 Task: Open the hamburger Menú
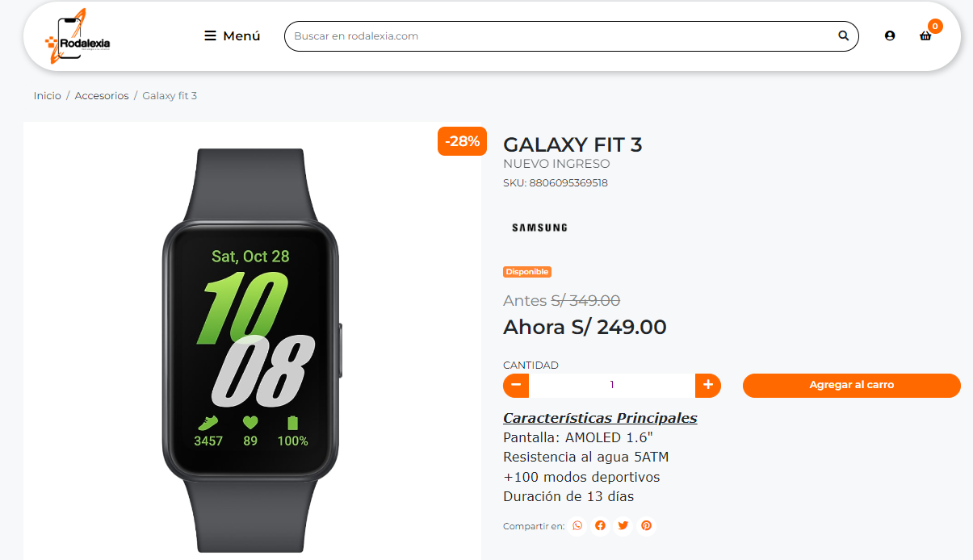pos(232,36)
